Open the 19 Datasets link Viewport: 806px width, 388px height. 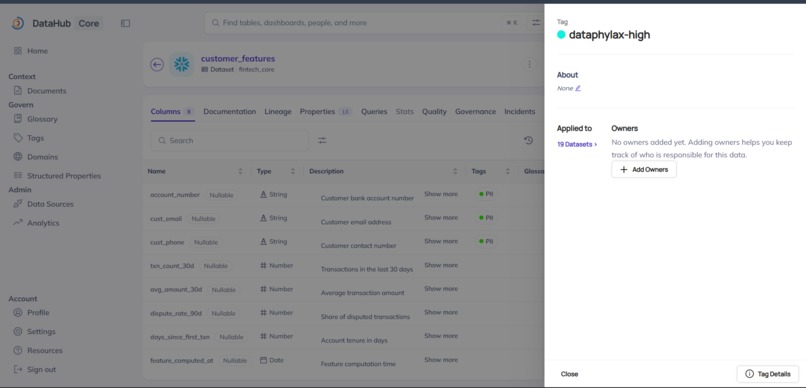(x=577, y=145)
